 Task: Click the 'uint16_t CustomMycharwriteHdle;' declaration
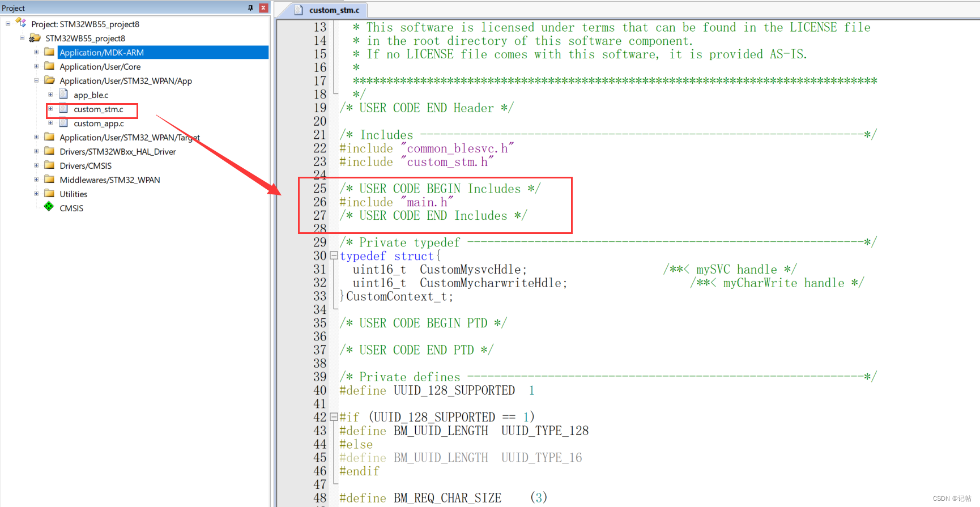[x=460, y=283]
